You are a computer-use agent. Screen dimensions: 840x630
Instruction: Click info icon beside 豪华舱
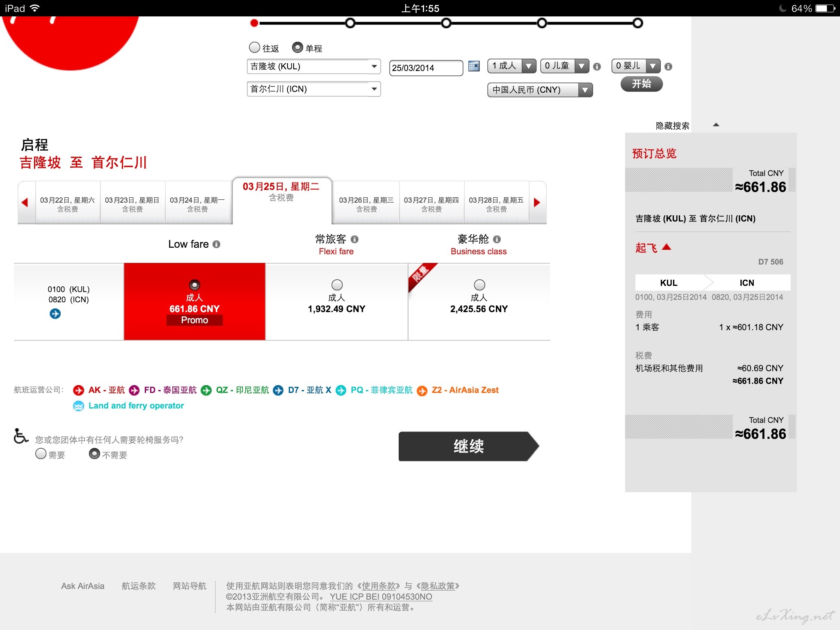pyautogui.click(x=497, y=239)
